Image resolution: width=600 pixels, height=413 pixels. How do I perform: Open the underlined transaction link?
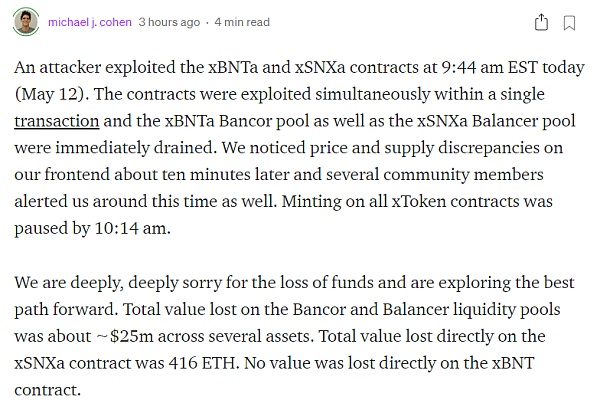point(57,121)
